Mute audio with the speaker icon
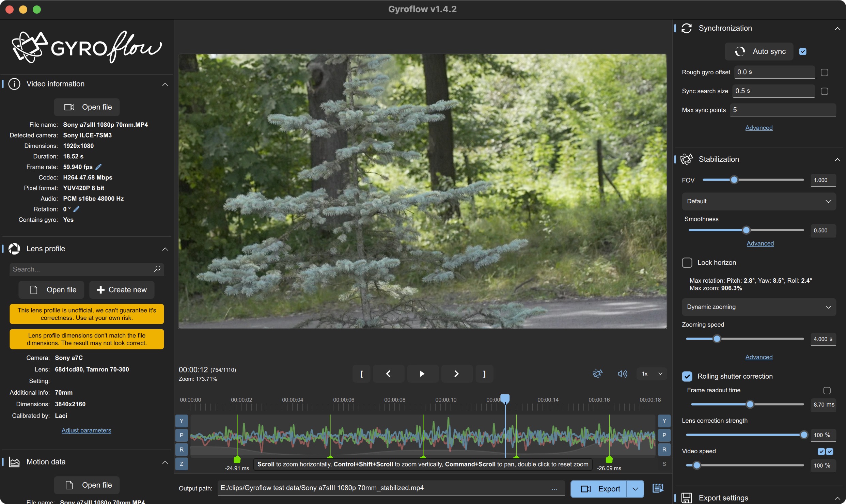 click(622, 374)
